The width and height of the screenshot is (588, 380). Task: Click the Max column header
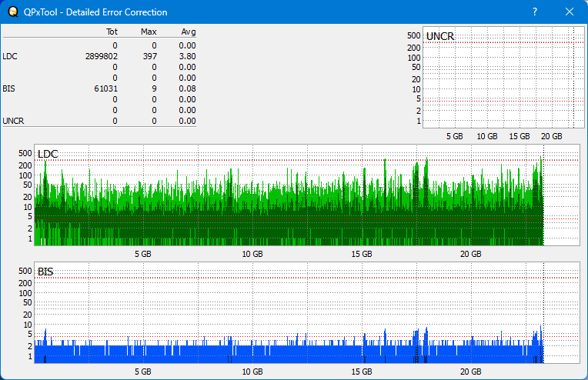tap(149, 32)
